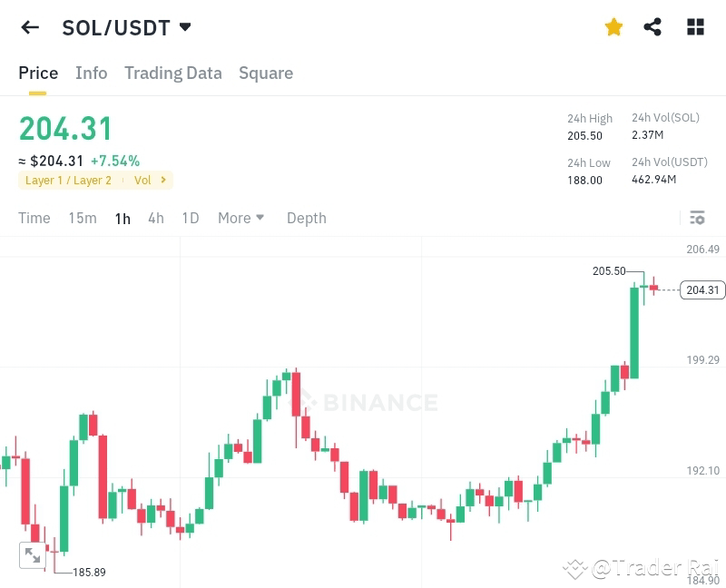Click the back arrow icon
Viewport: 726px width, 588px height.
click(x=29, y=27)
